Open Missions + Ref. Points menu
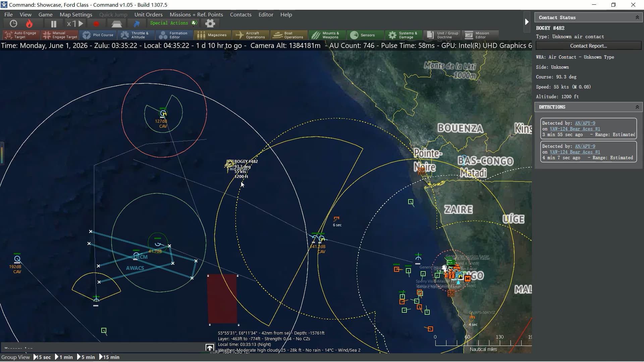 pos(196,14)
